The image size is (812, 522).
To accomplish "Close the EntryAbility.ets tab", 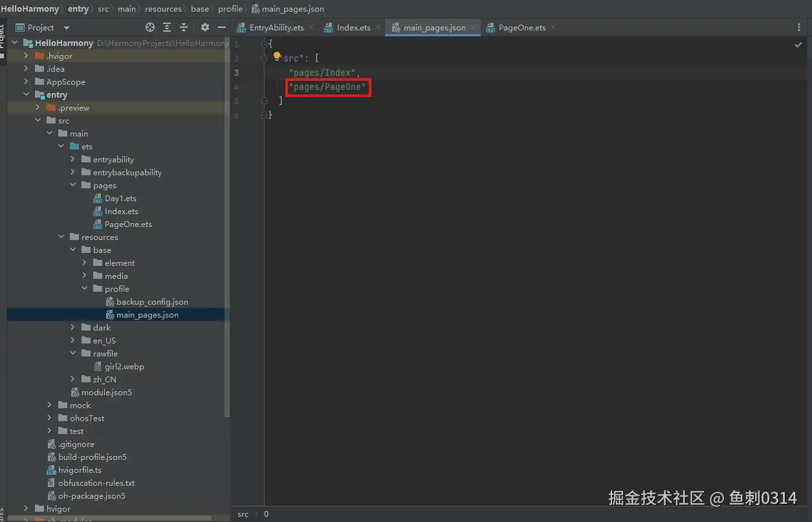I will coord(311,27).
